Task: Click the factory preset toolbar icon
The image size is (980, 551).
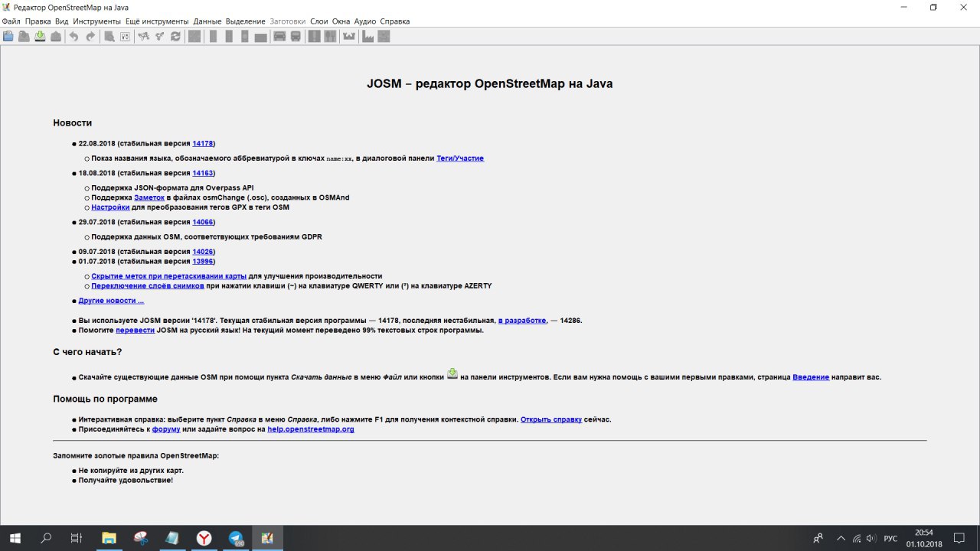Action: point(367,36)
